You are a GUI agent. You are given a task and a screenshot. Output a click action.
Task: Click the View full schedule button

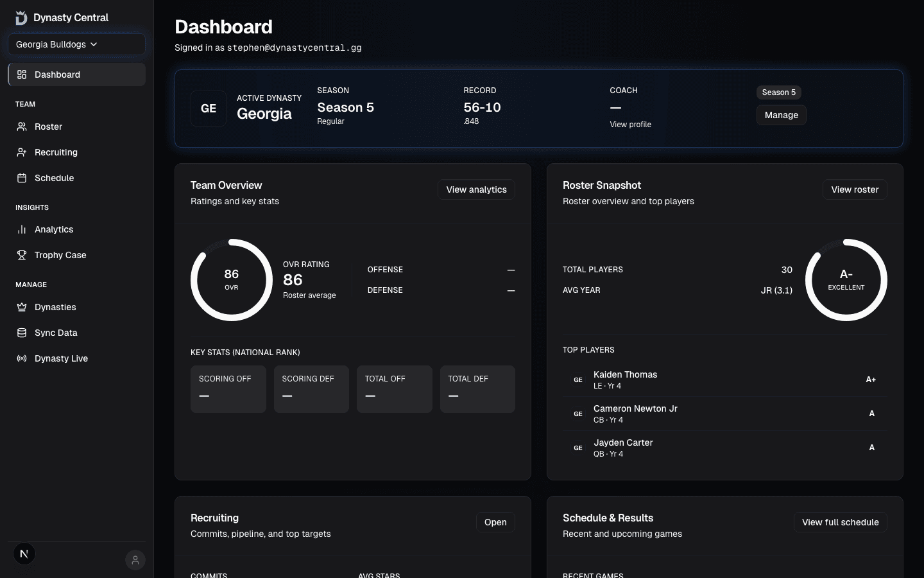pyautogui.click(x=840, y=522)
